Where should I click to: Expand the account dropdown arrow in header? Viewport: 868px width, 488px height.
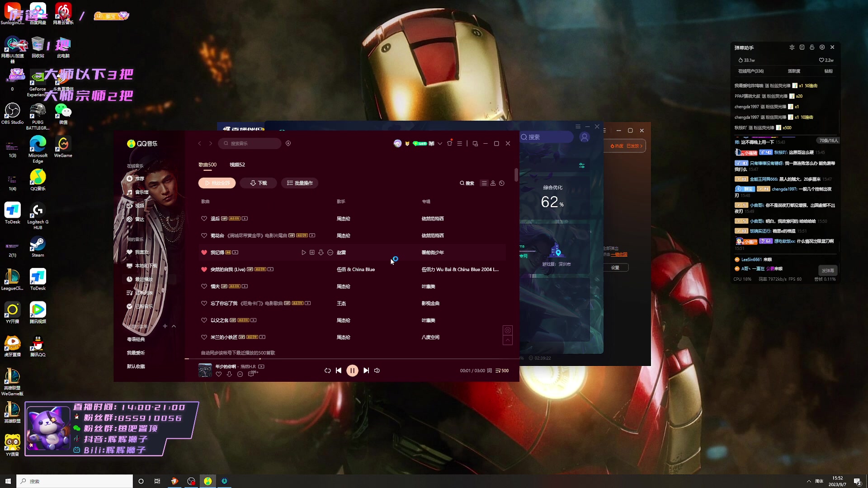pyautogui.click(x=439, y=144)
